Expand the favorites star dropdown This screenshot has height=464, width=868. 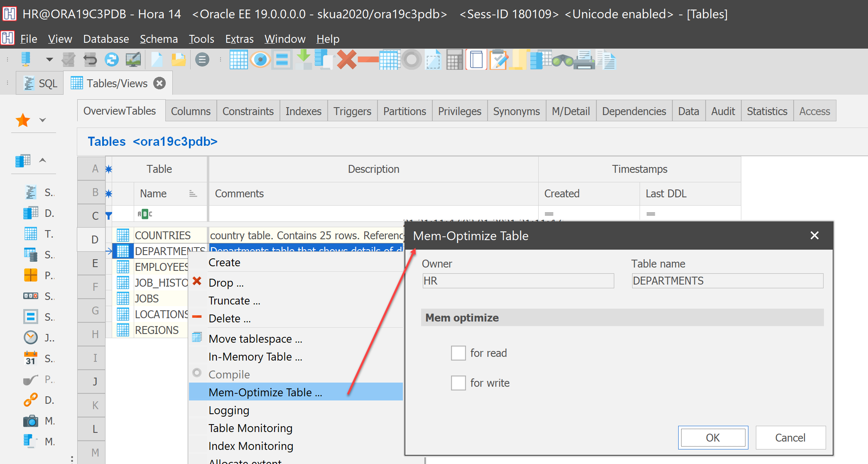click(42, 120)
